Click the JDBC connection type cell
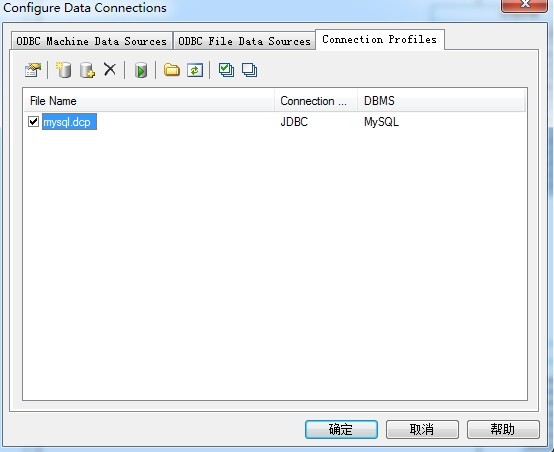This screenshot has width=554, height=452. point(294,122)
